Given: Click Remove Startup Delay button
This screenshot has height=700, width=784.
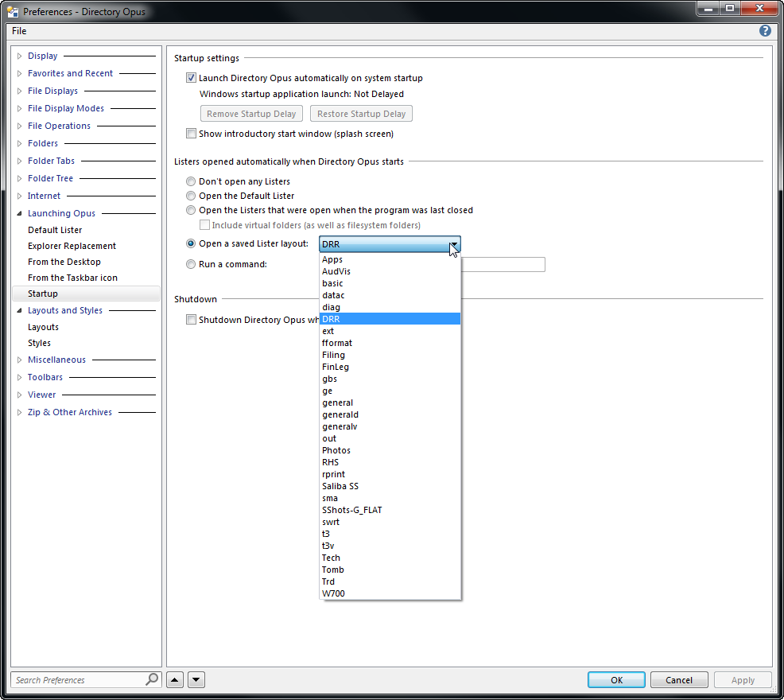Looking at the screenshot, I should tap(251, 114).
